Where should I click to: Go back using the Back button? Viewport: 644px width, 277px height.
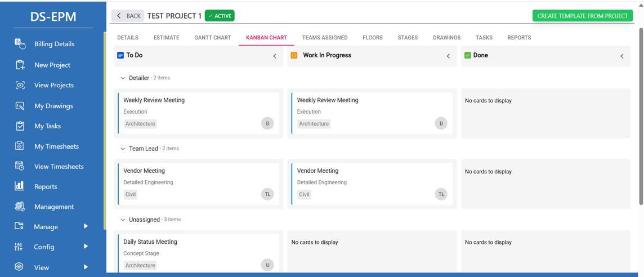coord(128,16)
